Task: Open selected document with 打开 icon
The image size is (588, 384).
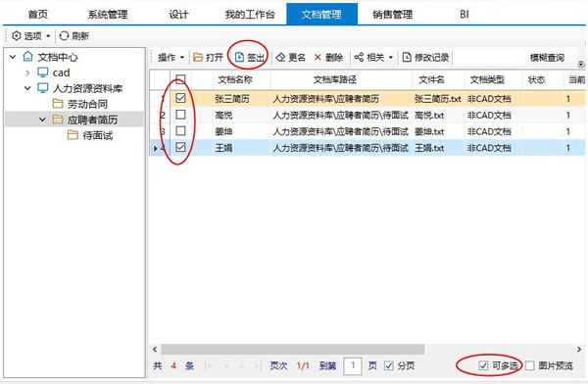Action: 198,57
